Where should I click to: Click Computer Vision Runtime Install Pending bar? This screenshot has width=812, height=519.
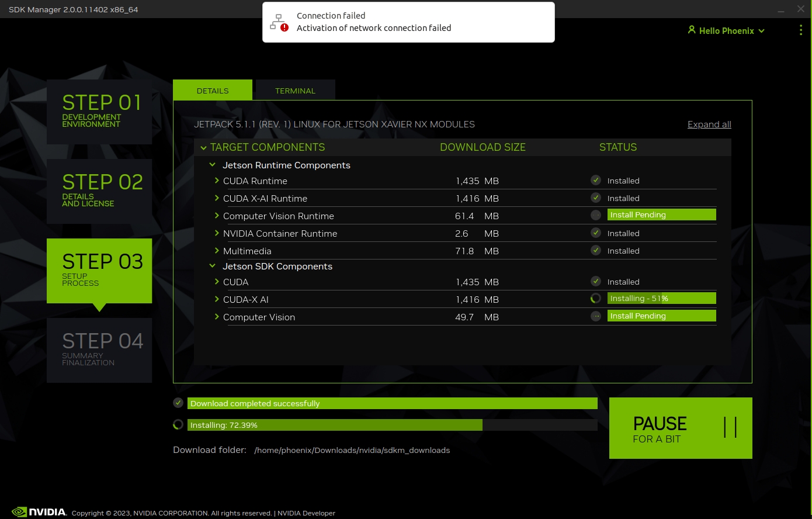661,214
